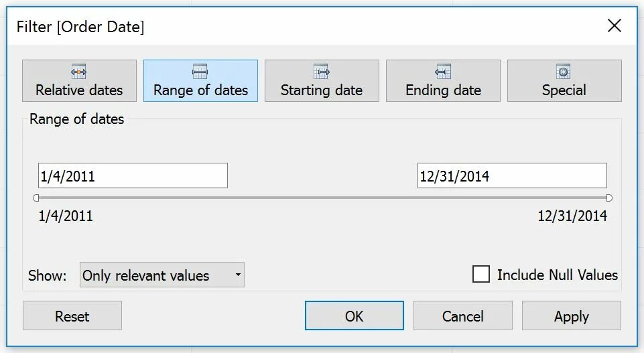Switch to the Relative dates tab label
The height and width of the screenshot is (353, 644).
[79, 90]
